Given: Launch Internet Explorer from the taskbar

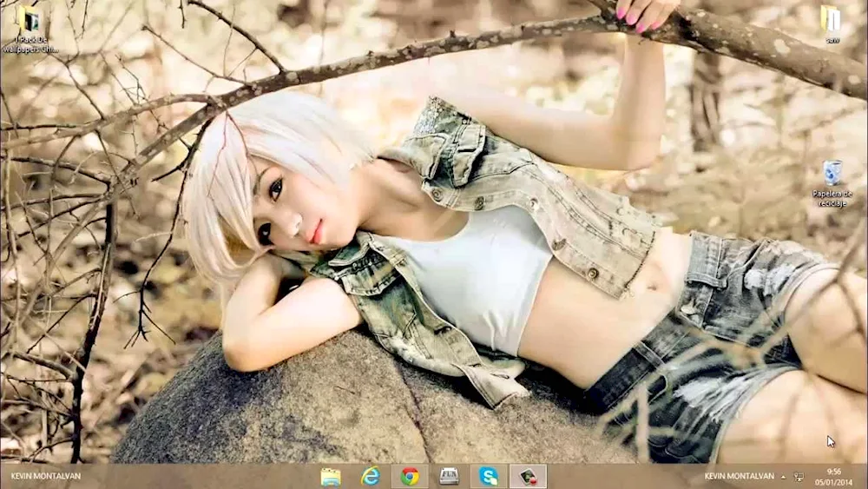Looking at the screenshot, I should coord(371,476).
